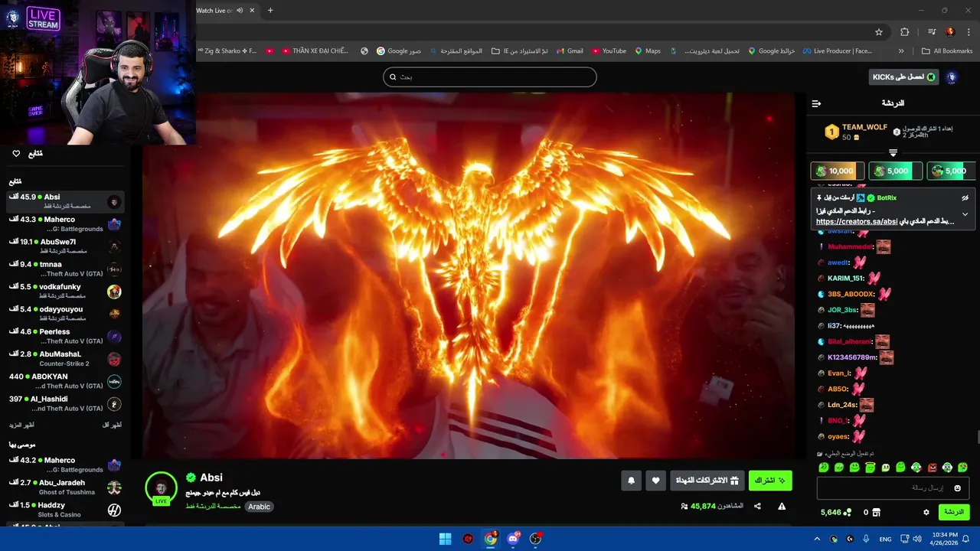Click the report warning triangle icon
The image size is (980, 551).
tap(782, 506)
